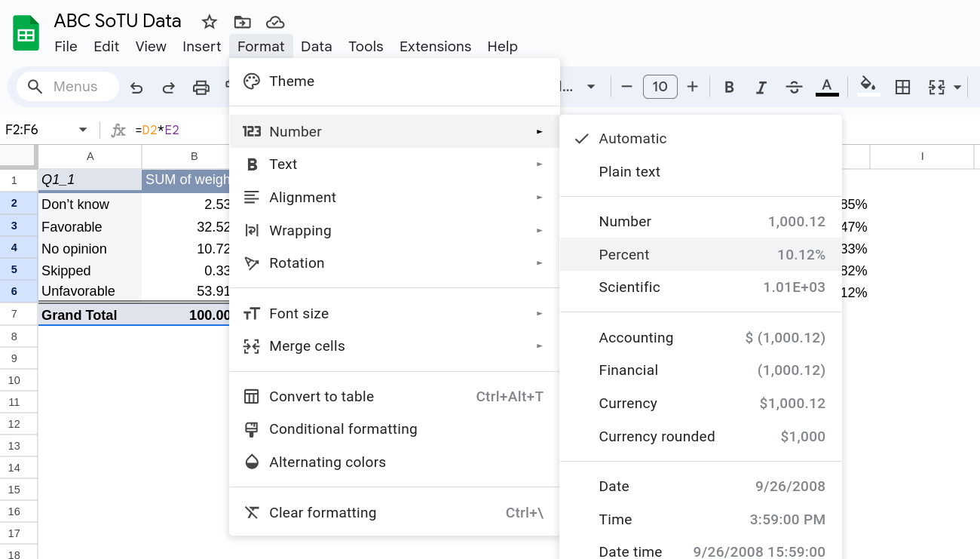The width and height of the screenshot is (980, 559).
Task: Open the Name box dropdown arrow
Action: point(83,130)
